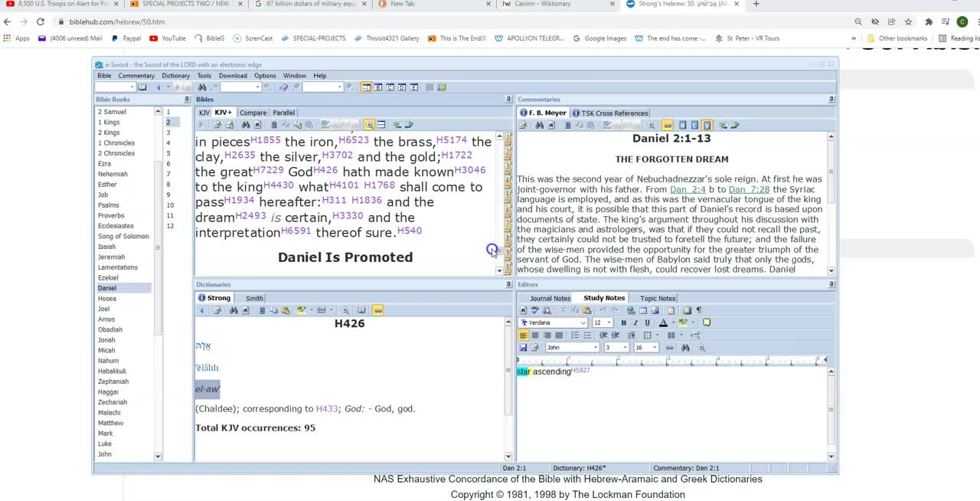Follow the Dan_2:4 link in commentary
This screenshot has height=501, width=980.
point(688,189)
